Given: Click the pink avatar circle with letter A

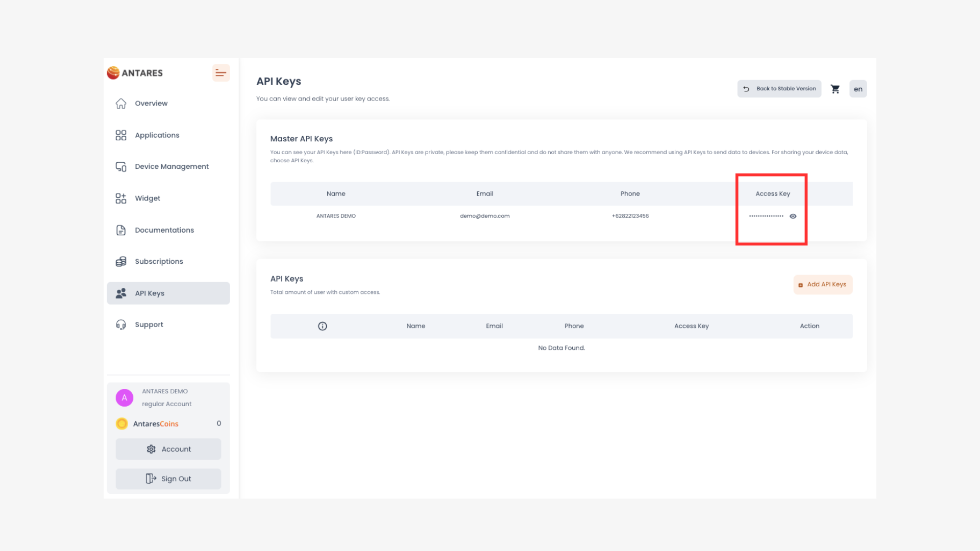Looking at the screenshot, I should click(x=124, y=397).
